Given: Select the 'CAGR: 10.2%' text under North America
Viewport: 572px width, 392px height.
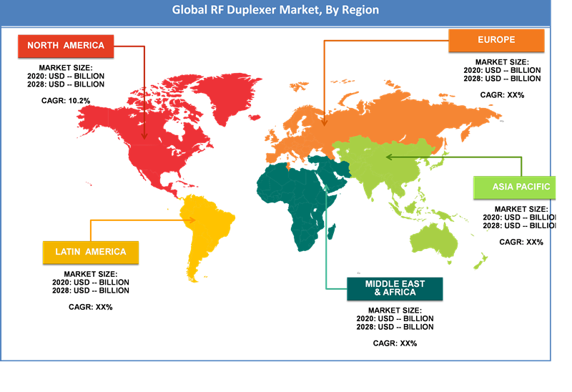Looking at the screenshot, I should click(x=66, y=101).
